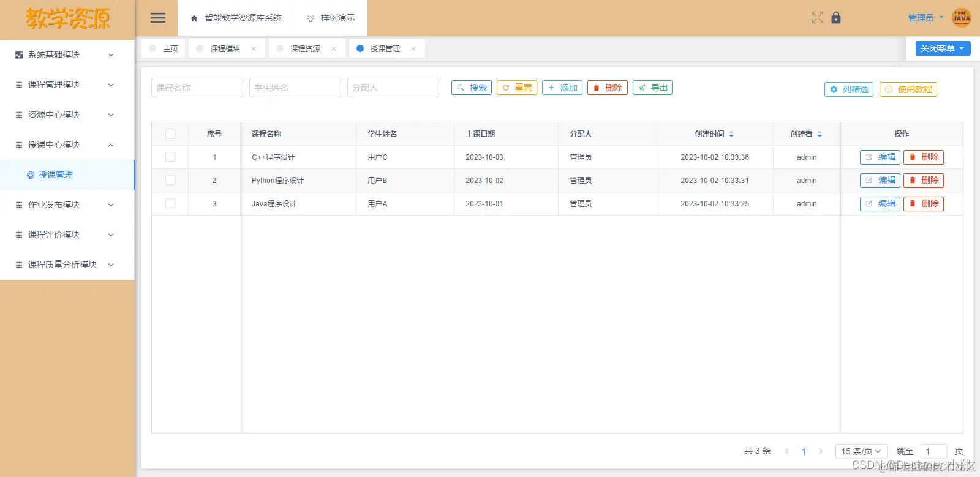This screenshot has width=980, height=477.
Task: Close the 课程模块 tab
Action: click(x=254, y=48)
